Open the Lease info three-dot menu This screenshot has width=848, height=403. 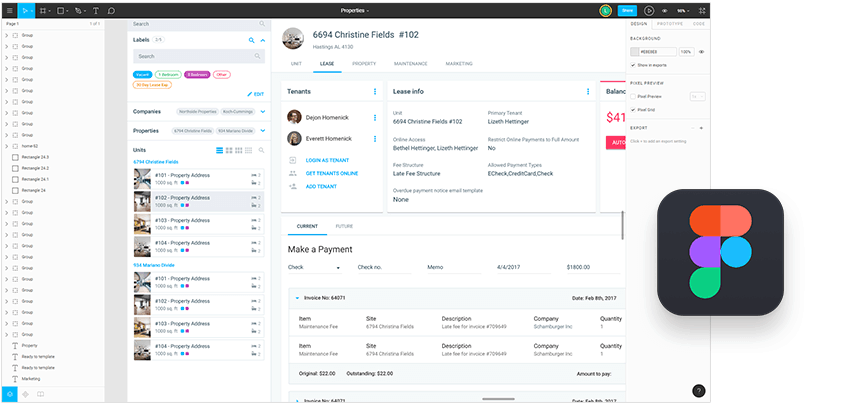tap(588, 91)
